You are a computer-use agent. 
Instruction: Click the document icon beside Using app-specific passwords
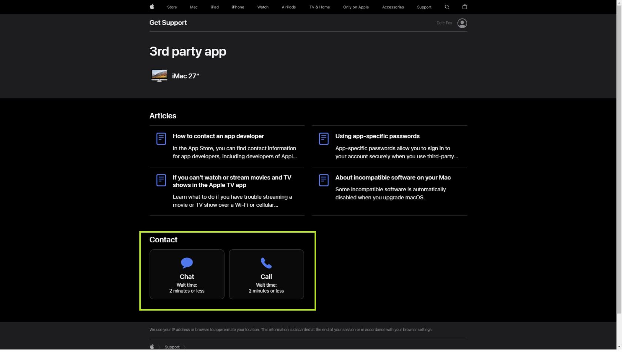pos(324,139)
